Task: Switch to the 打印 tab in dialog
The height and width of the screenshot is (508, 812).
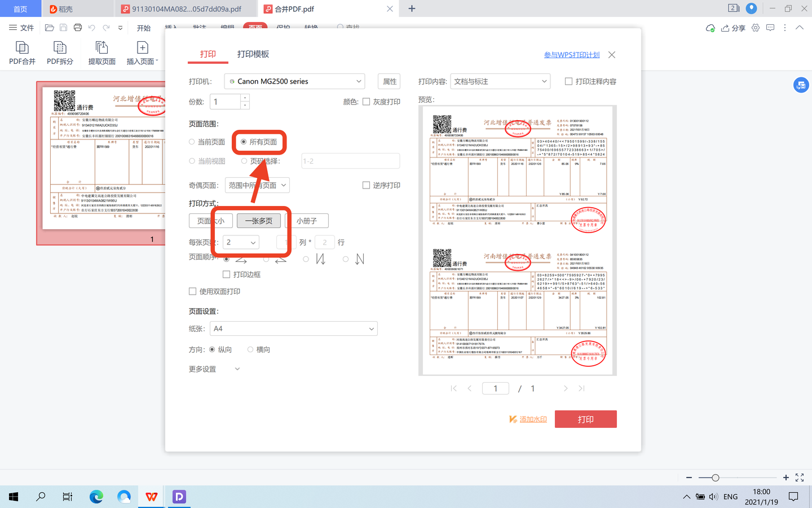Action: click(x=208, y=54)
